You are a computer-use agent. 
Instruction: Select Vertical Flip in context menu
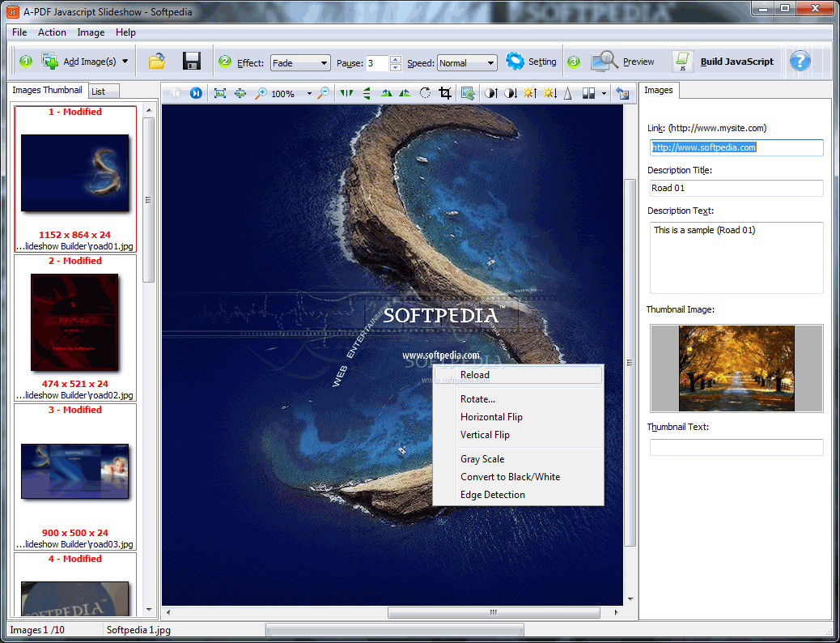tap(518, 434)
